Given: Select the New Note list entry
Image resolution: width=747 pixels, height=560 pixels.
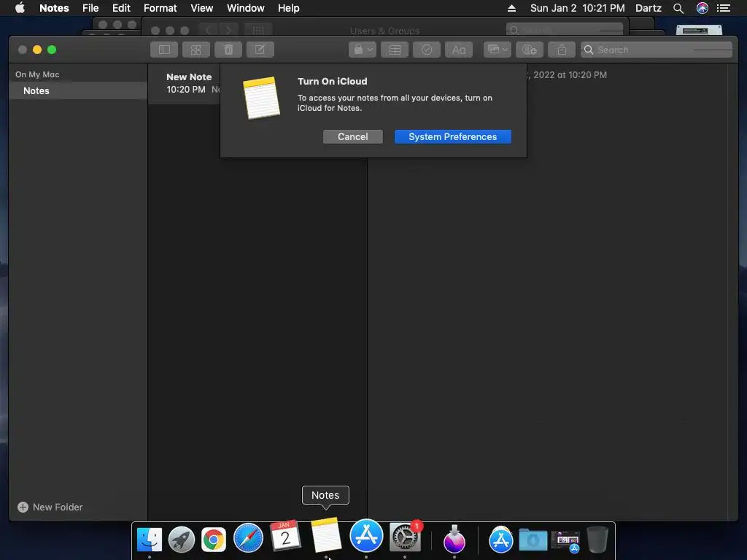Looking at the screenshot, I should click(185, 83).
